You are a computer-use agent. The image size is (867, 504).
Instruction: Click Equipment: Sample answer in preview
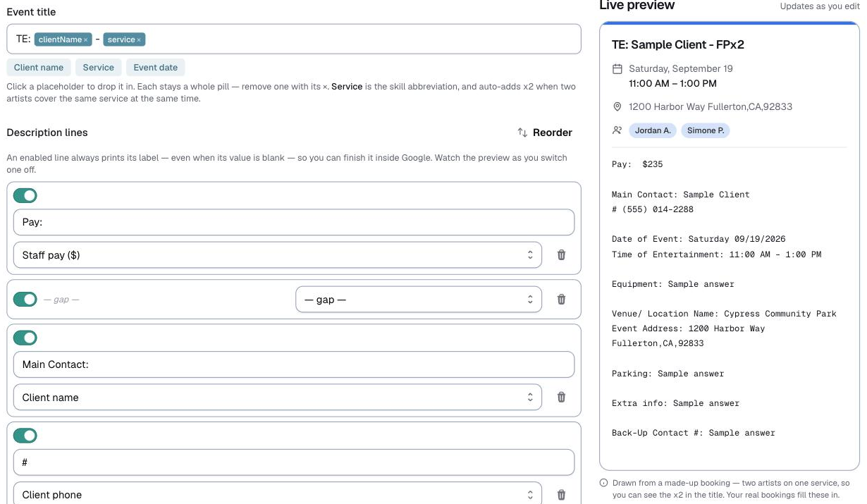click(673, 284)
